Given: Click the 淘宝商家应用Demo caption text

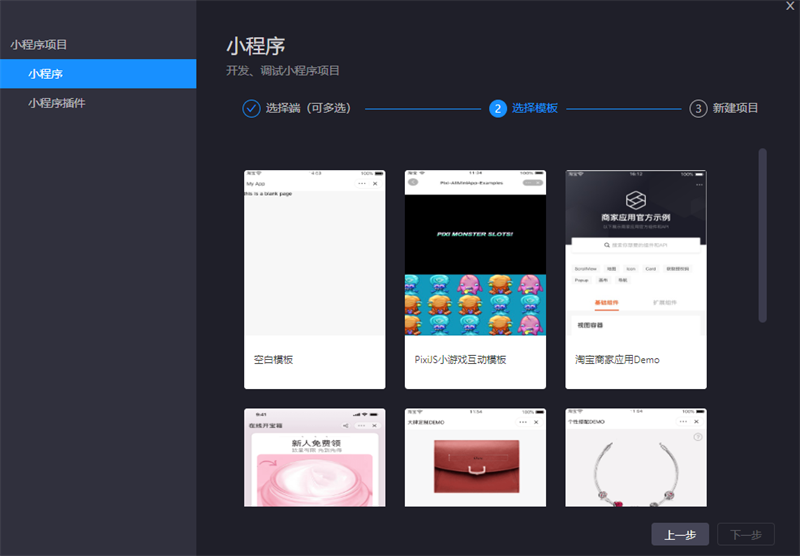Looking at the screenshot, I should (617, 360).
